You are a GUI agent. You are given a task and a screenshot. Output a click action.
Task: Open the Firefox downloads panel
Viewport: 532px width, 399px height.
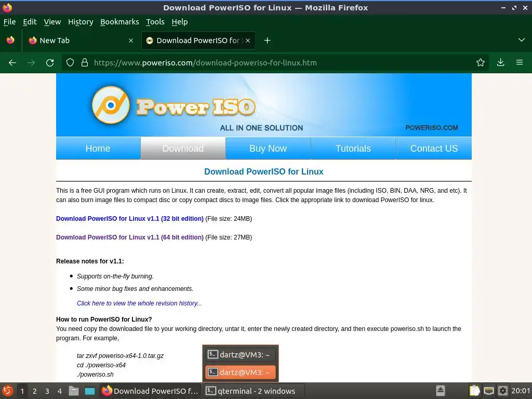pyautogui.click(x=500, y=62)
